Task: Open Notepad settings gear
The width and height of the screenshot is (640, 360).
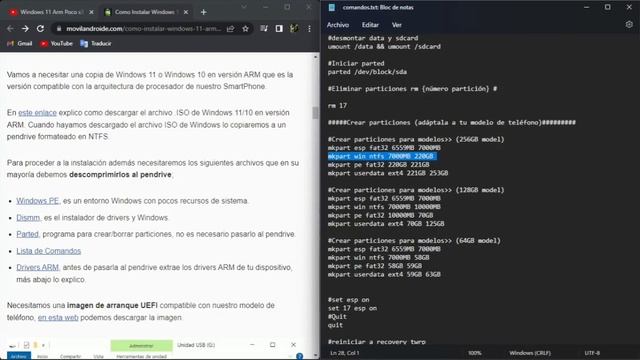Action: [x=629, y=24]
